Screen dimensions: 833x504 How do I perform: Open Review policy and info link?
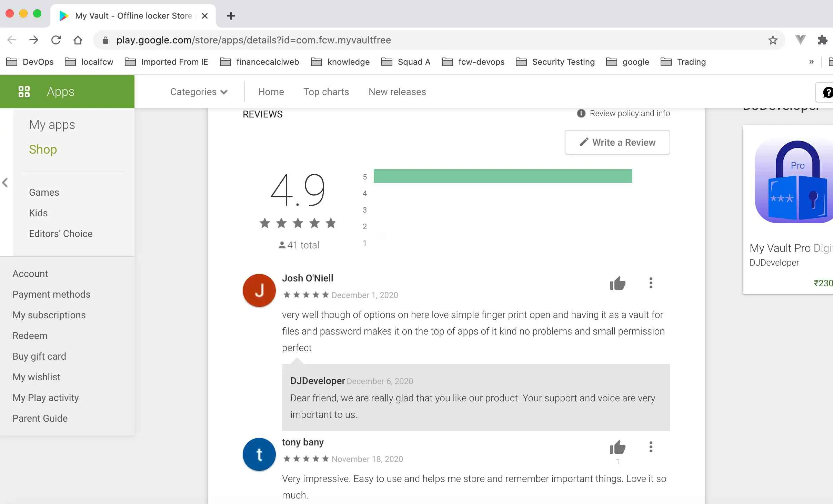[630, 113]
